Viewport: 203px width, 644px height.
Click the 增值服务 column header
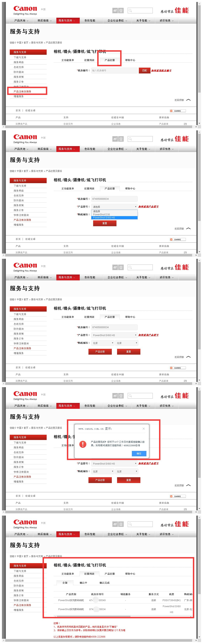pyautogui.click(x=125, y=594)
